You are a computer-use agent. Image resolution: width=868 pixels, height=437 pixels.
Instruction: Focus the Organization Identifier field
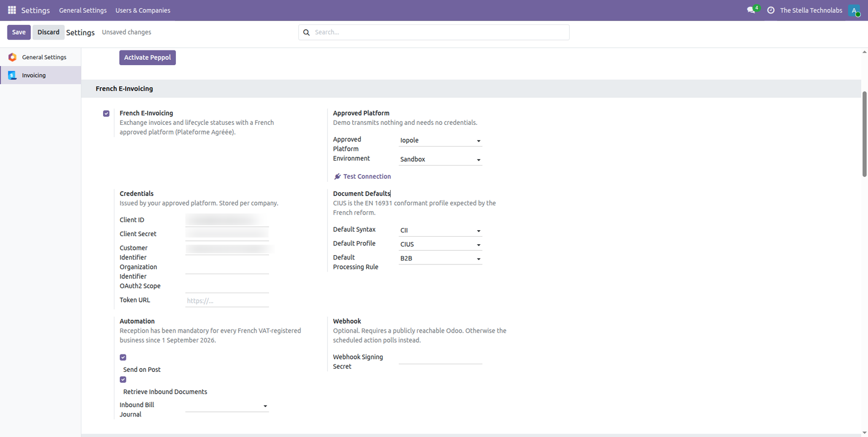click(x=227, y=267)
